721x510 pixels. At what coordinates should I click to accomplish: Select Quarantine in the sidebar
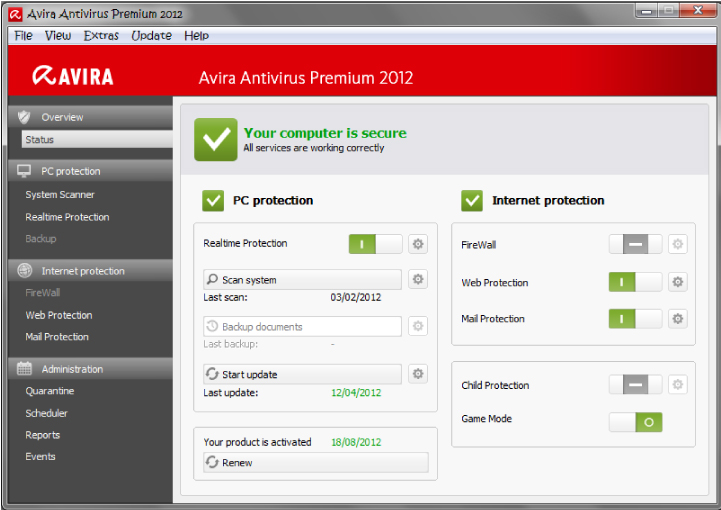[50, 391]
